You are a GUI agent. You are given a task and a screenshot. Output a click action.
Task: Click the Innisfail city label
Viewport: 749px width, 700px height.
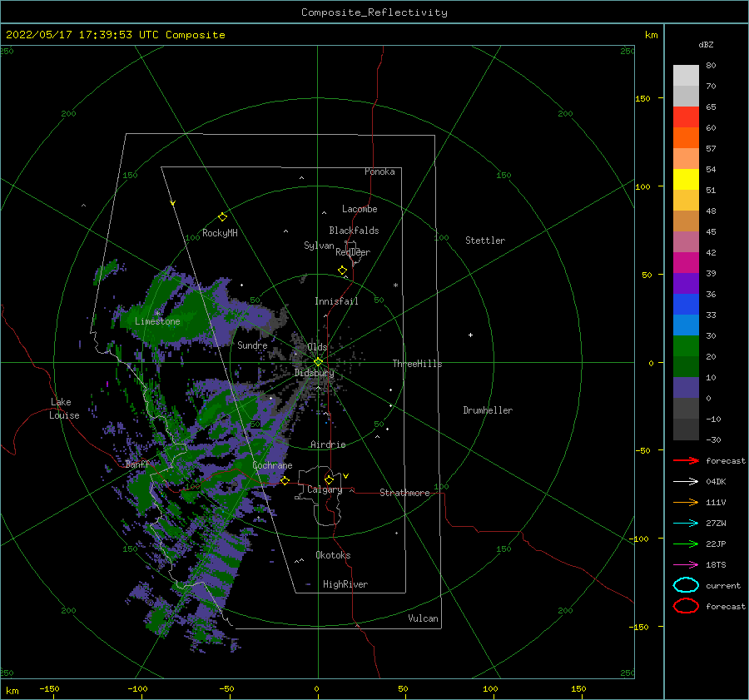pyautogui.click(x=336, y=301)
